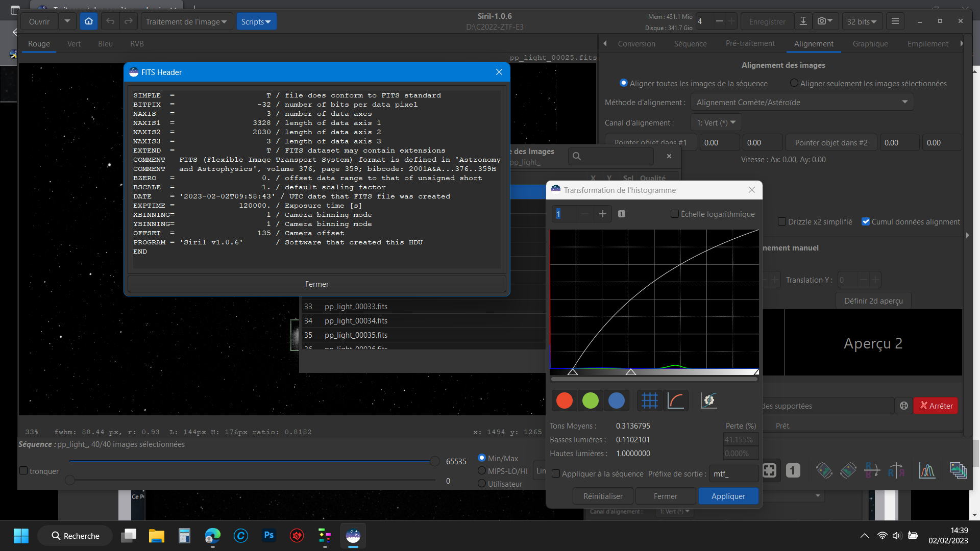Viewport: 980px width, 551px height.
Task: Toggle the transfer curve display icon
Action: tap(676, 401)
